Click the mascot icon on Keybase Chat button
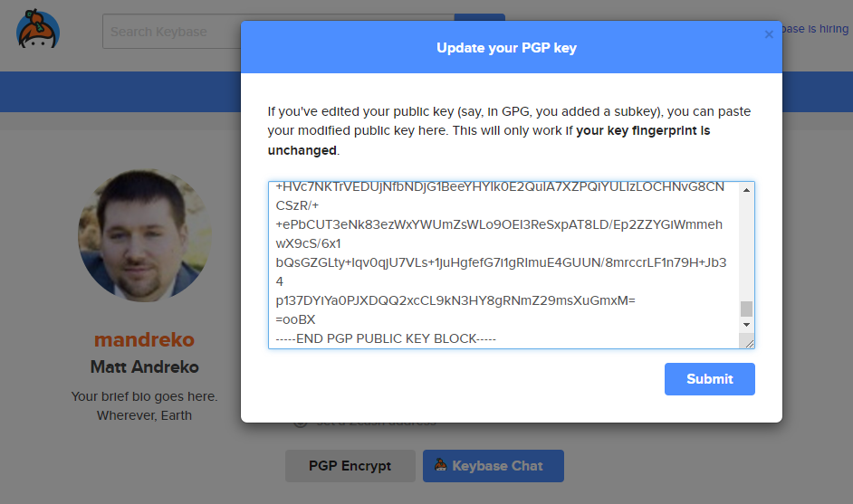This screenshot has width=853, height=504. point(440,466)
